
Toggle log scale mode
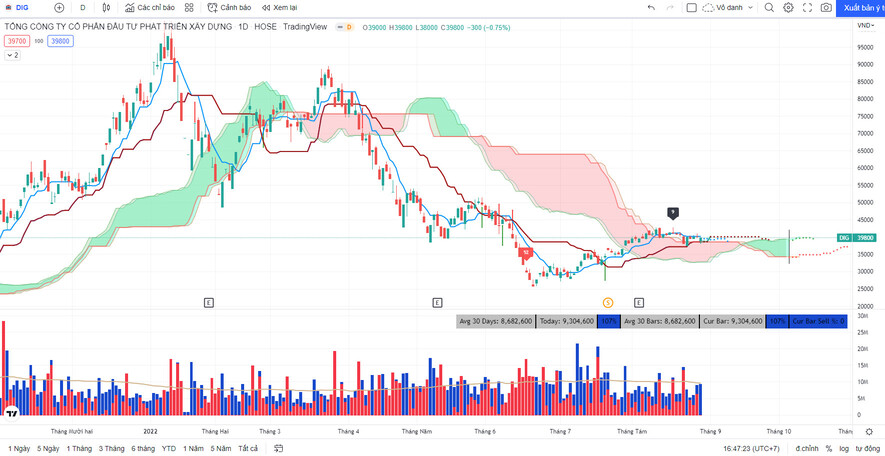click(x=843, y=449)
